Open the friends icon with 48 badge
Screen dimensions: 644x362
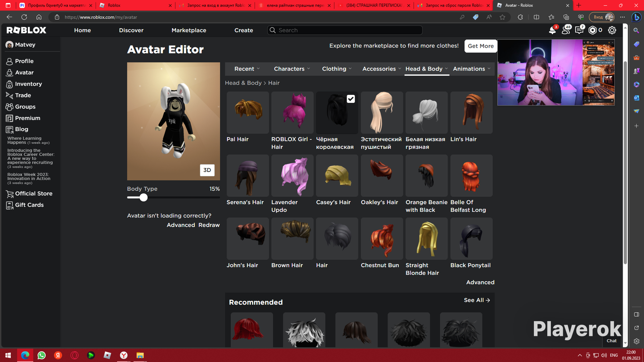[x=566, y=30]
